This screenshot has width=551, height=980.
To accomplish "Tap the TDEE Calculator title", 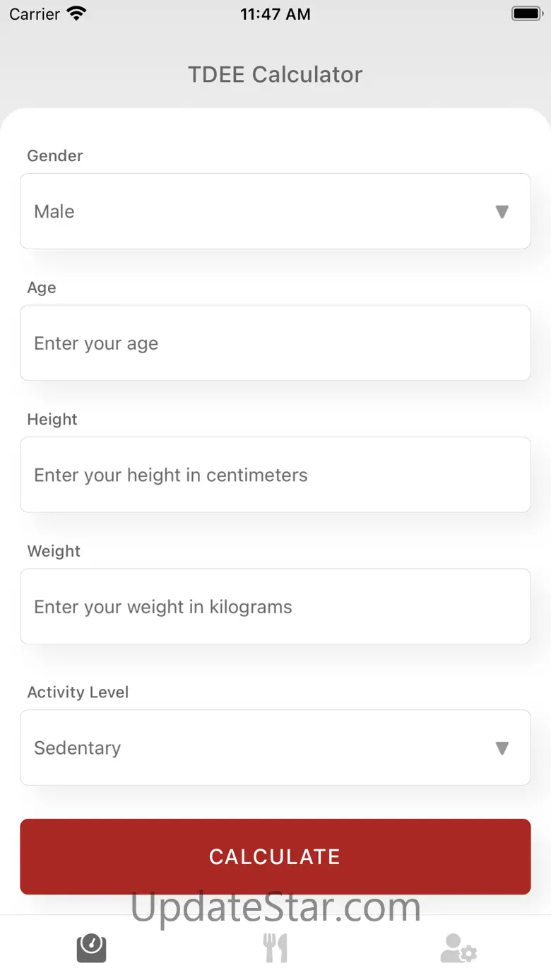I will (x=275, y=74).
